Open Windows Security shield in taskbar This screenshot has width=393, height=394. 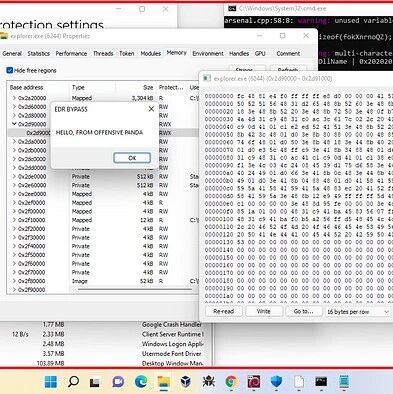tap(276, 382)
